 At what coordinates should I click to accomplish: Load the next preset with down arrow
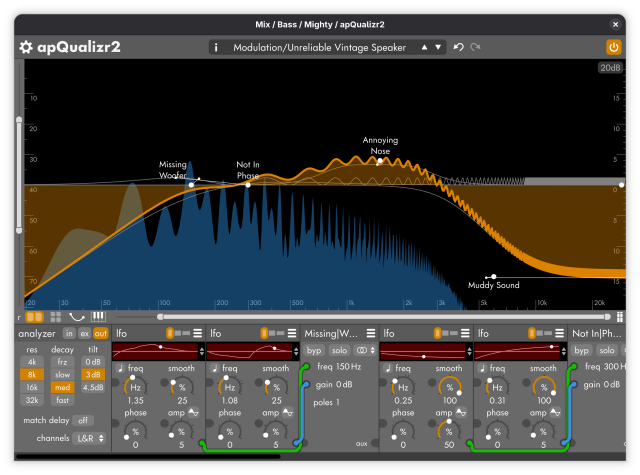pyautogui.click(x=438, y=47)
